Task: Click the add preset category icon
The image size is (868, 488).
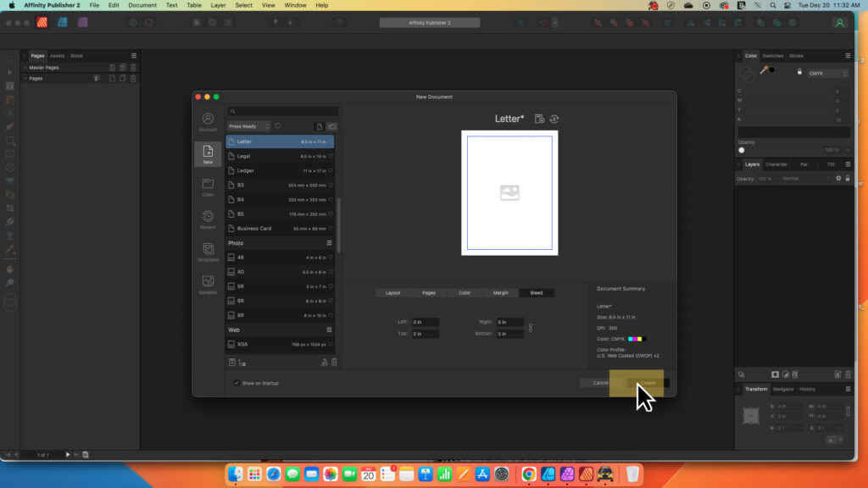Action: coord(232,363)
